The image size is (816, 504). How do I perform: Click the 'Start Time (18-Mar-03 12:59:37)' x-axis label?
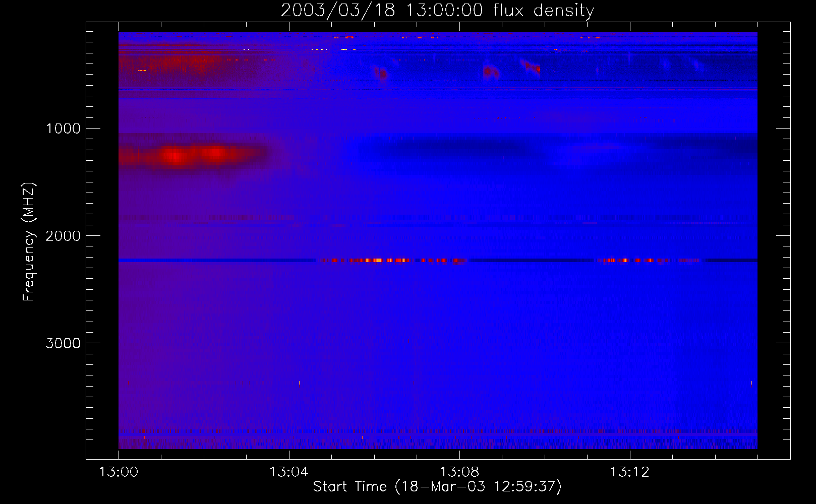pos(437,487)
